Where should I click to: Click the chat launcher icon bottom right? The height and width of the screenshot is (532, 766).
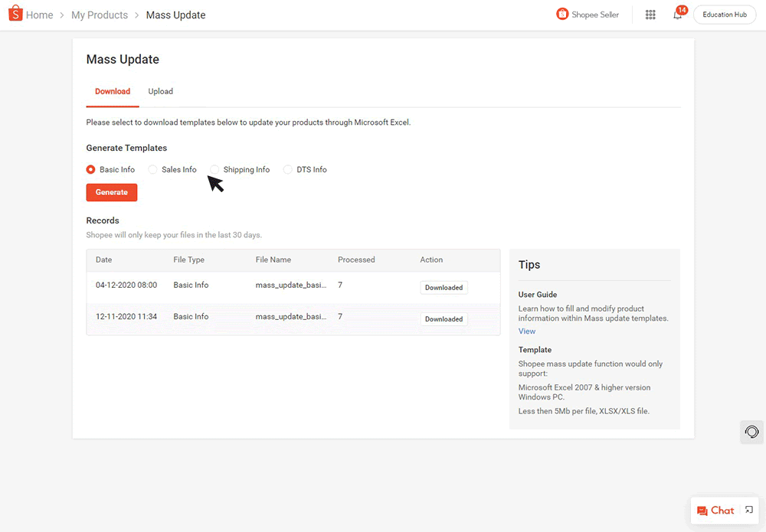click(702, 510)
